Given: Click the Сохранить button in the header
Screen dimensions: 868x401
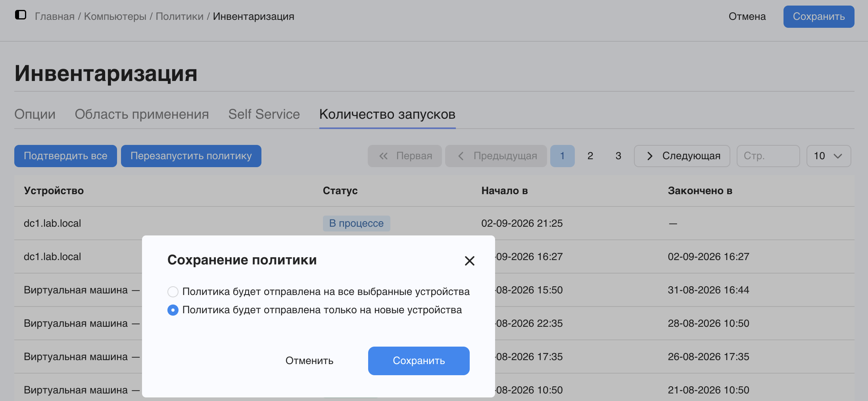Looking at the screenshot, I should [x=819, y=17].
